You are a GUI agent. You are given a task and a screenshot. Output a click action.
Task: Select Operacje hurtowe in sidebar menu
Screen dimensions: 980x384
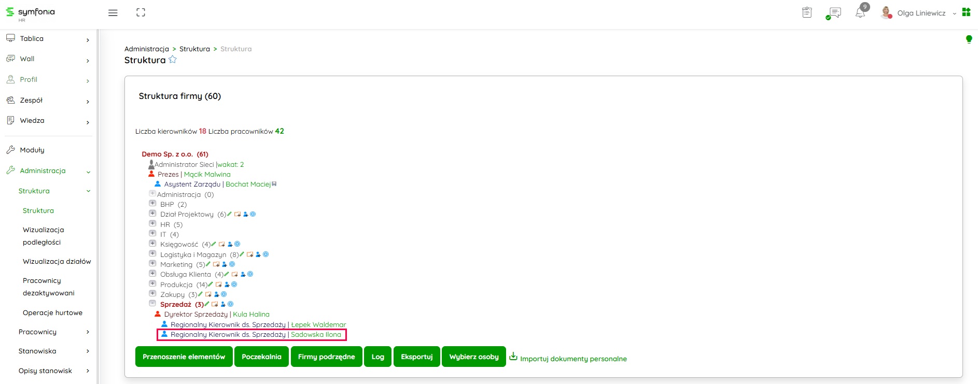[x=52, y=313]
